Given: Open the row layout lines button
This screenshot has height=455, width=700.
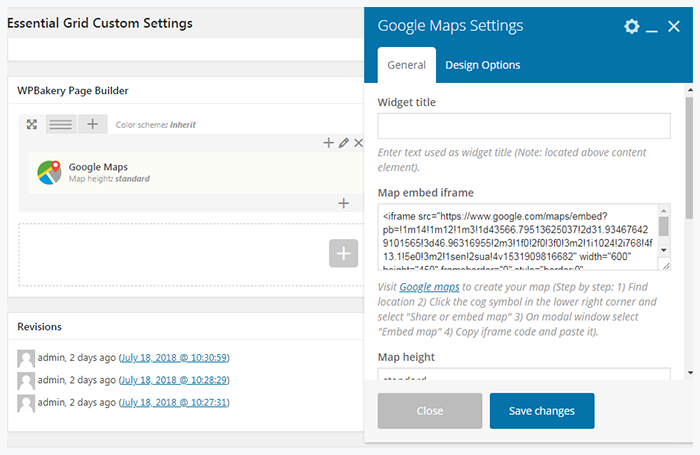Looking at the screenshot, I should pos(61,125).
